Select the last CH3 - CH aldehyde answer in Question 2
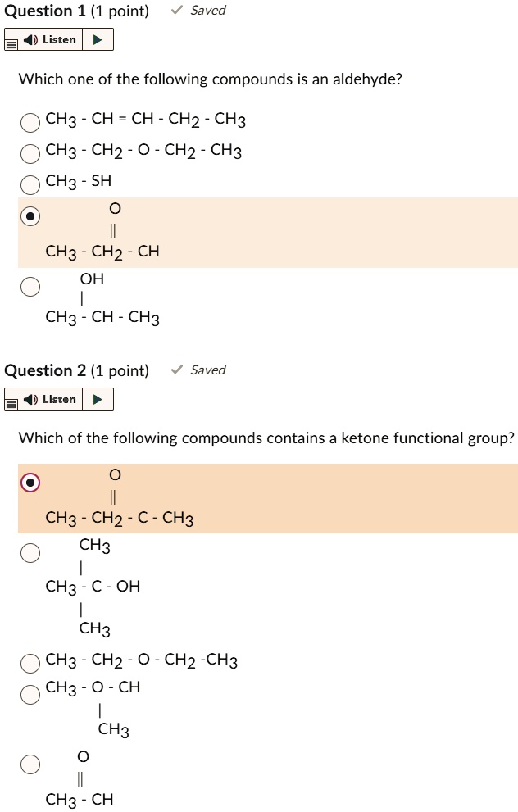 point(30,764)
